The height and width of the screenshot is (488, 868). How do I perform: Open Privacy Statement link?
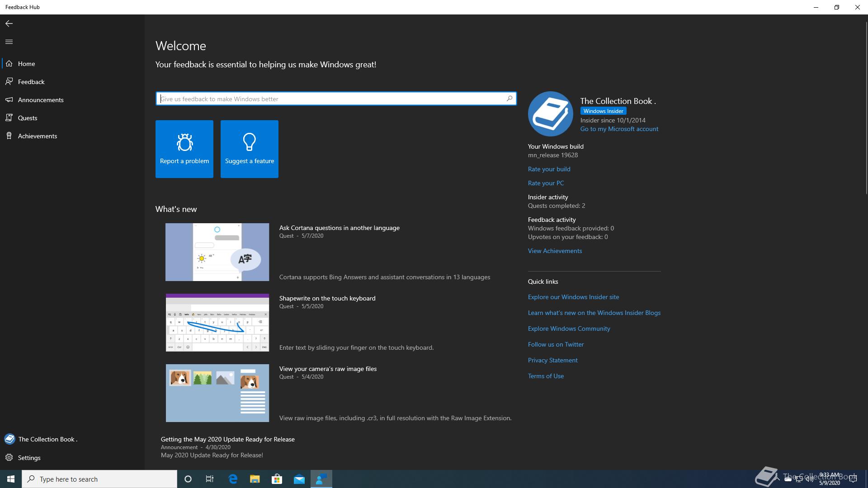pos(552,360)
